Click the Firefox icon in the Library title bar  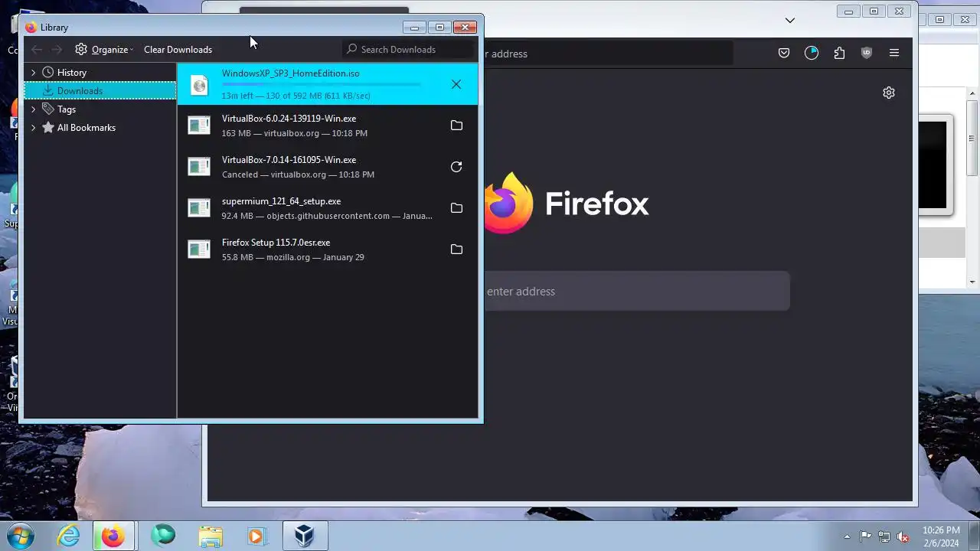tap(31, 28)
